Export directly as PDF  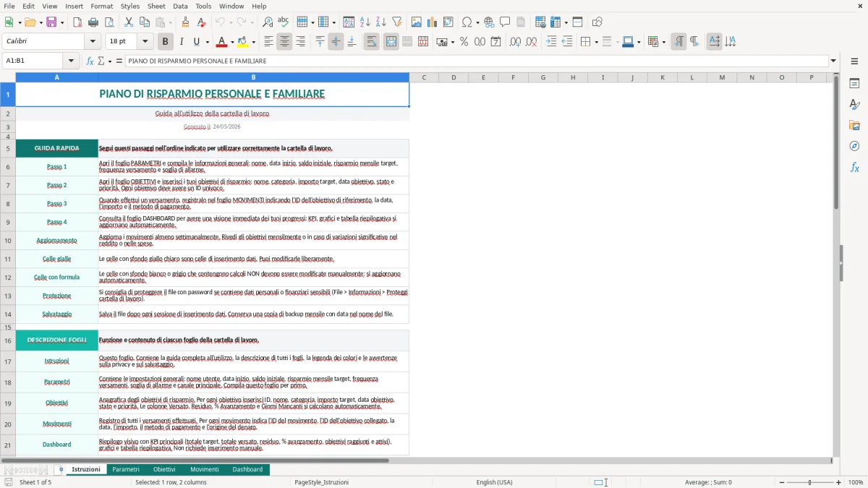click(77, 22)
